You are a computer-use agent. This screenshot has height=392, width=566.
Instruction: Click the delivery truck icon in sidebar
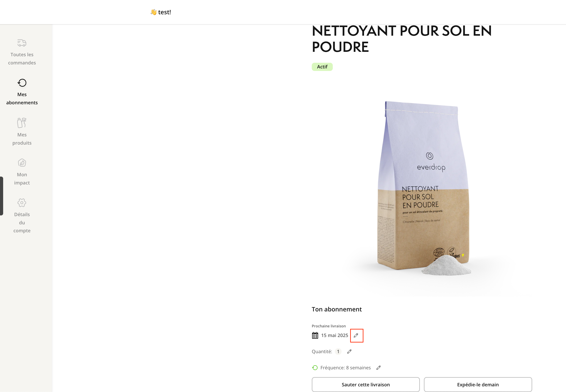coord(22,43)
